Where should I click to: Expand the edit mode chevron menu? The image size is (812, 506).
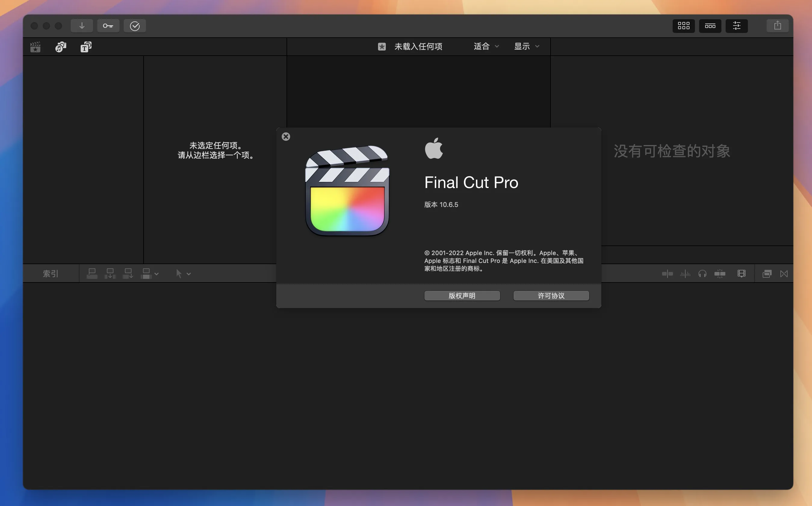point(156,274)
